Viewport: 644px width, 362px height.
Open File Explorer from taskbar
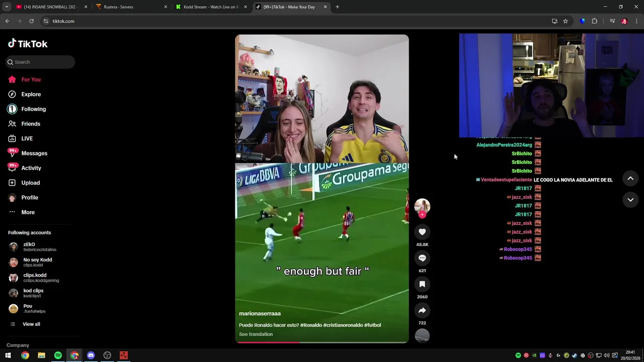pos(41,355)
